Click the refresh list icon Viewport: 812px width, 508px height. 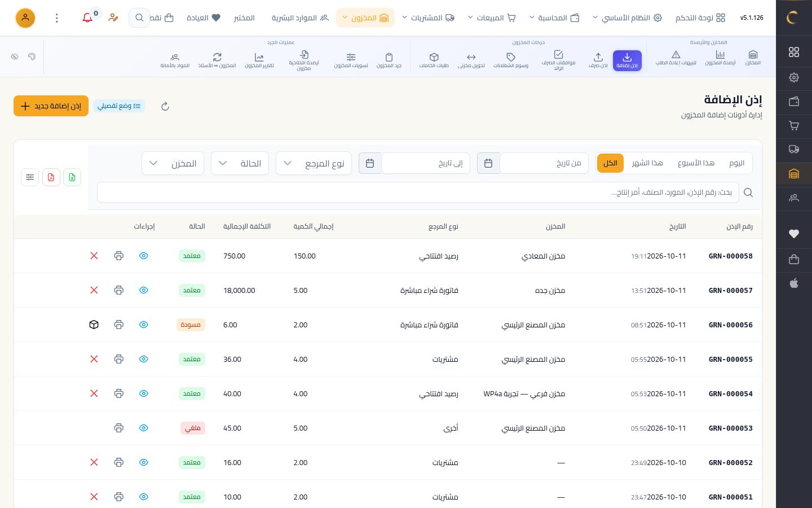[165, 106]
